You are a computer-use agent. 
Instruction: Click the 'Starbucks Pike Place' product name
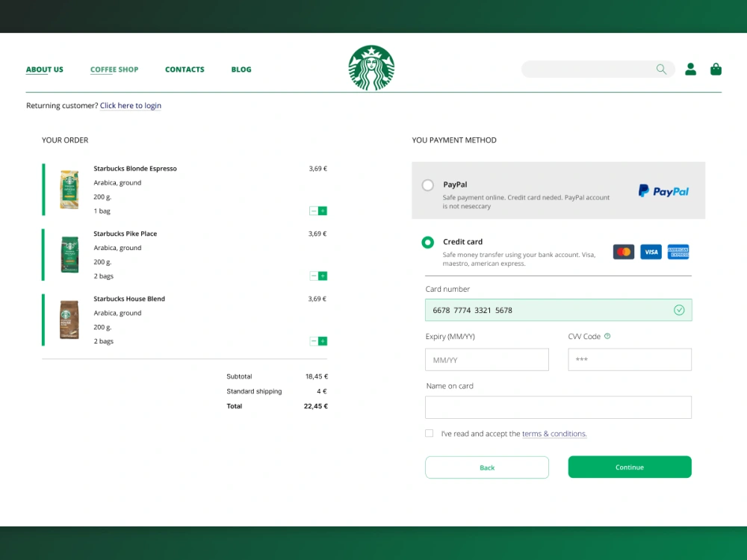tap(125, 234)
